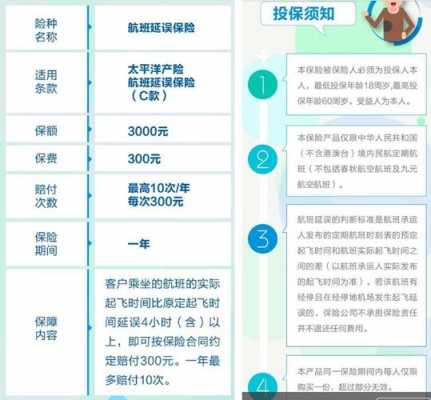431x400 pixels.
Task: Click the first notice about insured age
Action: click(356, 85)
